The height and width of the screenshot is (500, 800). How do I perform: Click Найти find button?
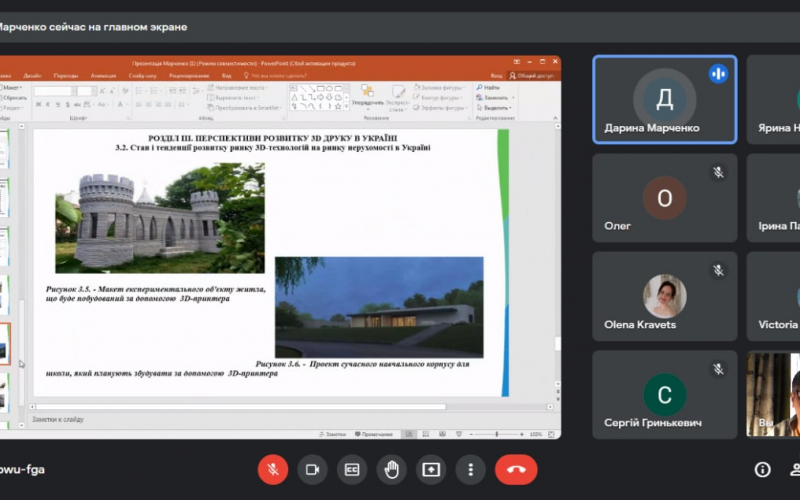coord(488,88)
